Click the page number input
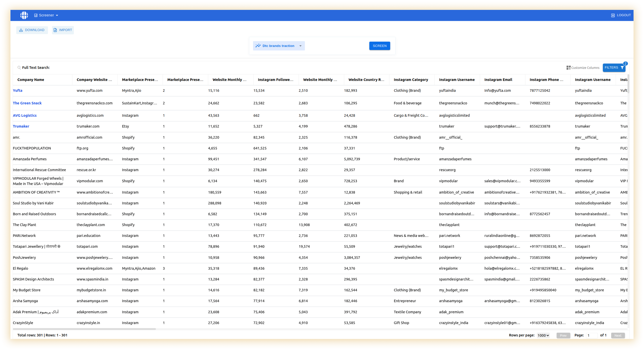The height and width of the screenshot is (350, 644). [x=592, y=335]
